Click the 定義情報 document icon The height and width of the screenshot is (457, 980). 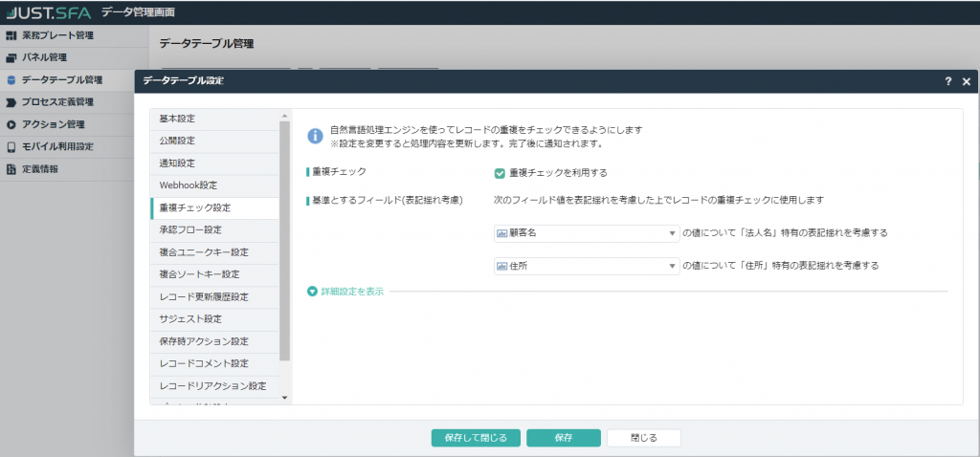pyautogui.click(x=11, y=169)
